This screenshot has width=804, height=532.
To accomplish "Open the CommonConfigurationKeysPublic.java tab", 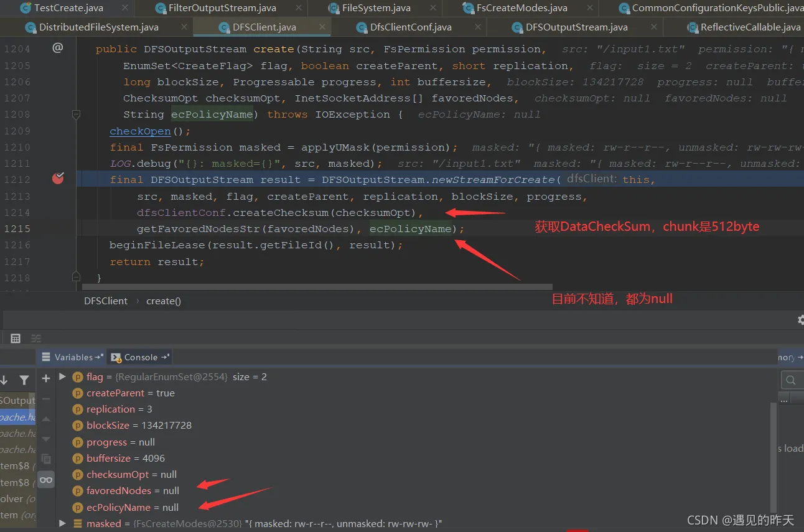I will tap(717, 8).
